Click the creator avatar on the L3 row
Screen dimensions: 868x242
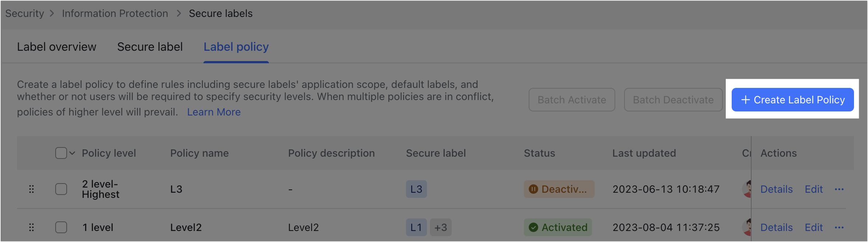(747, 189)
